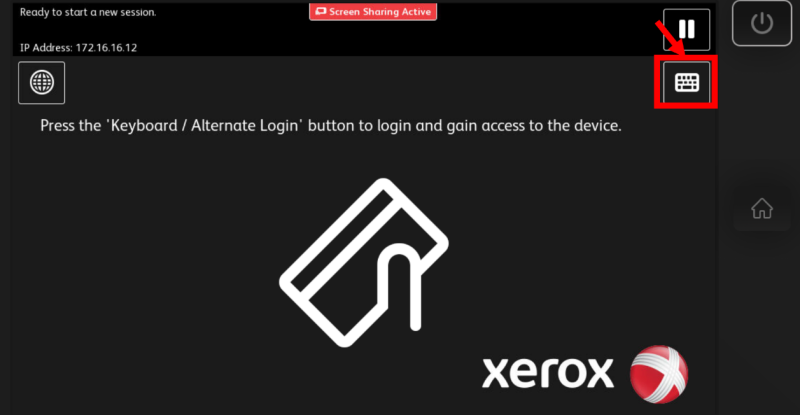800x415 pixels.
Task: Select the IP Address 172.16.16.12 text
Action: click(78, 47)
